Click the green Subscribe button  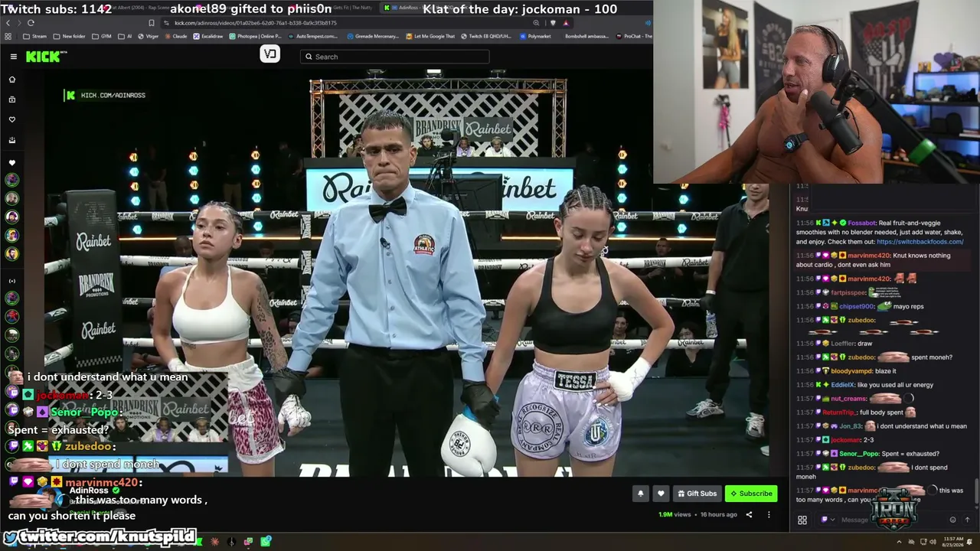pos(751,494)
